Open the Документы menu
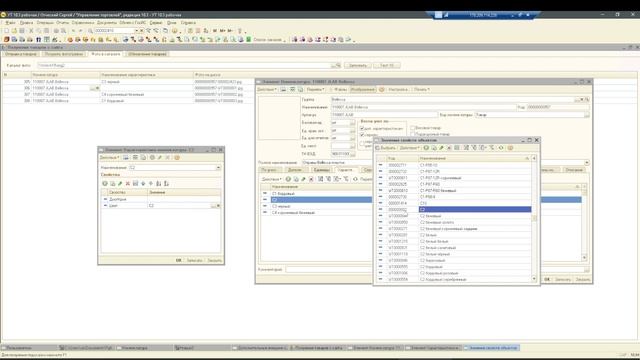 click(107, 23)
